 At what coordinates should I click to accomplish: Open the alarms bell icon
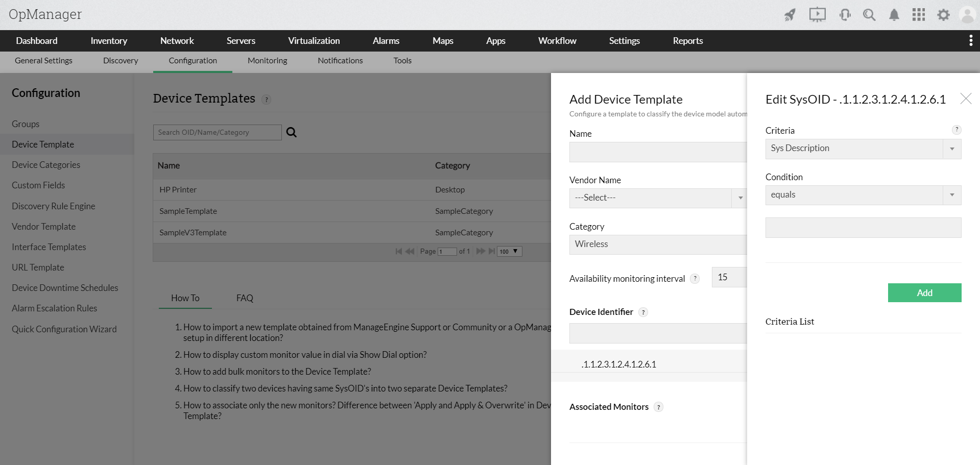[x=894, y=15]
